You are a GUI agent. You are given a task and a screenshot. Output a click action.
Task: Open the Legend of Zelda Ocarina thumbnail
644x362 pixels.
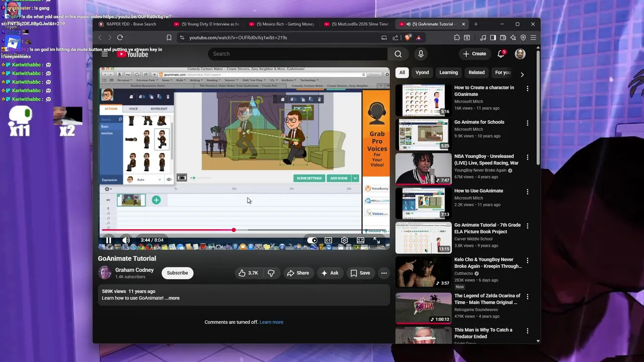424,308
